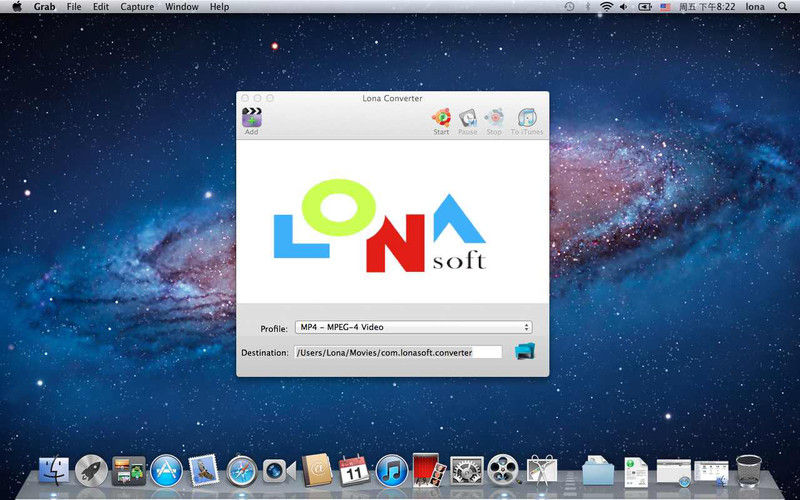Click the volume icon in menu bar
This screenshot has height=500, width=800.
point(623,7)
